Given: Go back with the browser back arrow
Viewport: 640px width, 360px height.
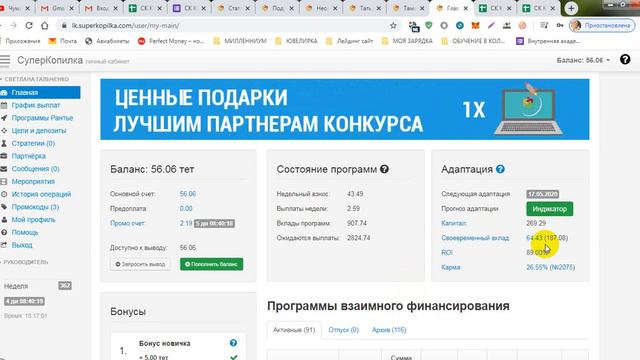Looking at the screenshot, I should pyautogui.click(x=1, y=25).
